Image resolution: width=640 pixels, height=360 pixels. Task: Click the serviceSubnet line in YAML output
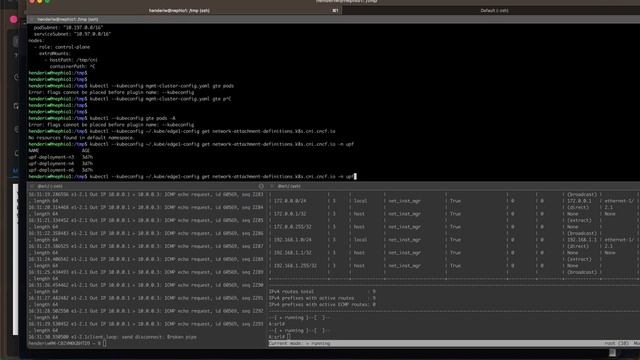pos(72,34)
